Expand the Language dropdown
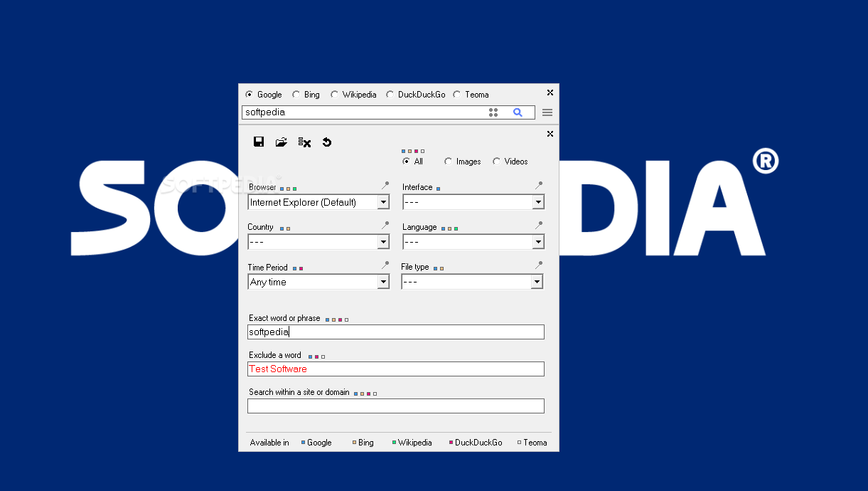Image resolution: width=868 pixels, height=491 pixels. [538, 243]
